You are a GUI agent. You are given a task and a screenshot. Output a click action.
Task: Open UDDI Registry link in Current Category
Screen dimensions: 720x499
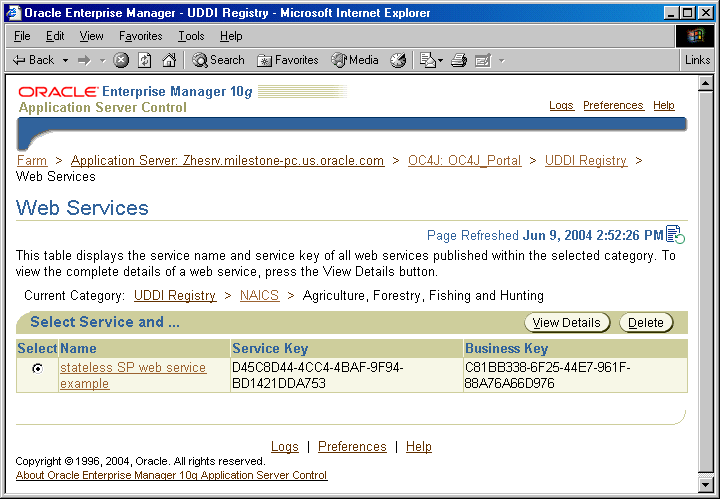175,296
